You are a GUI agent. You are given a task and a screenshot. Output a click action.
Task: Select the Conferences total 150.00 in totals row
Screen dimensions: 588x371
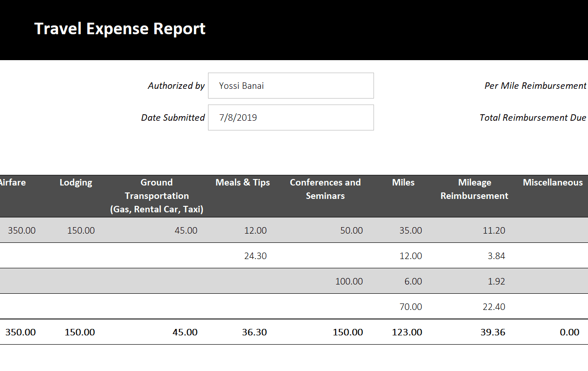coord(348,332)
